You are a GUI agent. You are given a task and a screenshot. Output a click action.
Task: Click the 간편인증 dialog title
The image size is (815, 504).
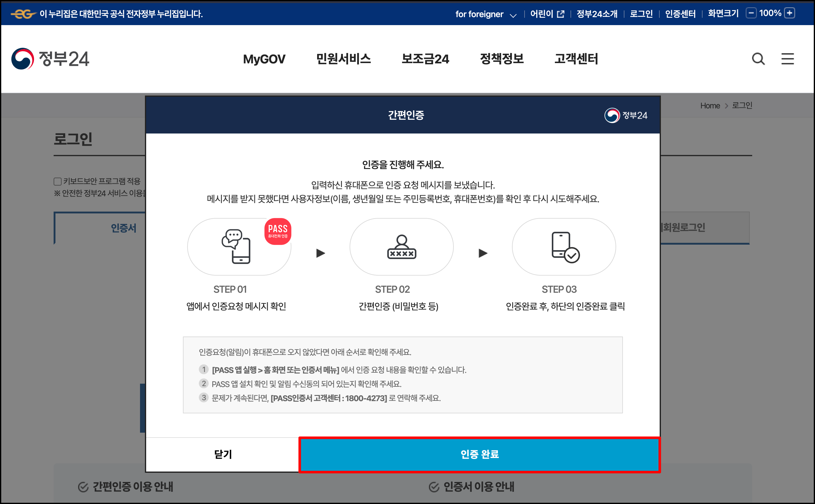(x=406, y=115)
